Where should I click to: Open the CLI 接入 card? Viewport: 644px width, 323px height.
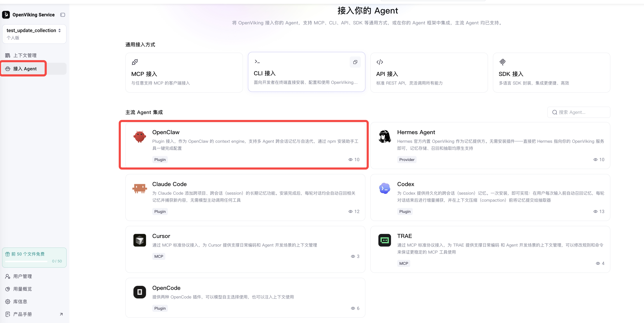click(306, 72)
